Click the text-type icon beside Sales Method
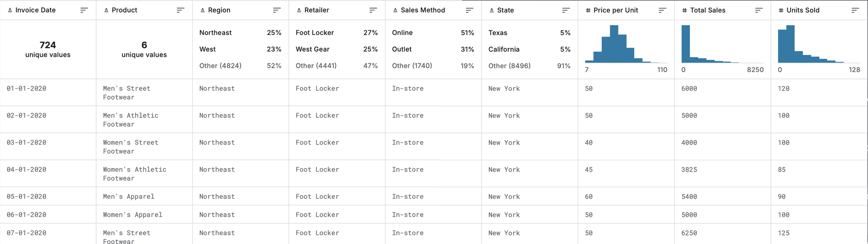This screenshot has height=244, width=868. [x=395, y=10]
